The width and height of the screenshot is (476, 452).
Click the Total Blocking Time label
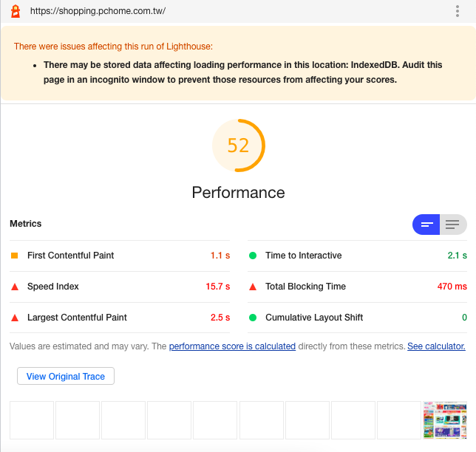(305, 287)
